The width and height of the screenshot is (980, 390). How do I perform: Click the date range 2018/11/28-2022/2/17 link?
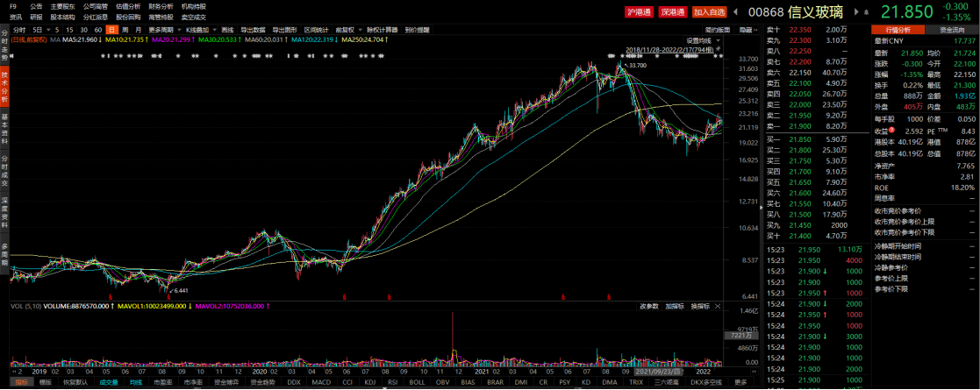[x=669, y=48]
